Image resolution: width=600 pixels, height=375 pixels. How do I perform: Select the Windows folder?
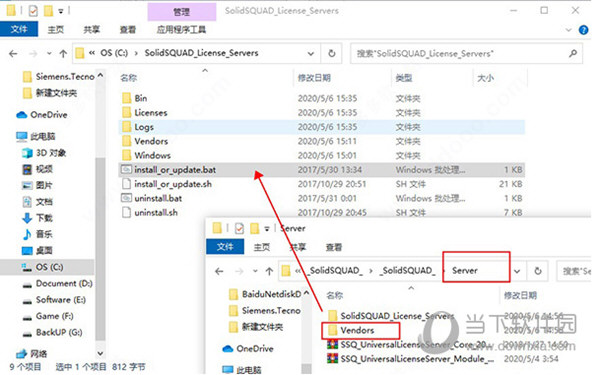(321, 155)
